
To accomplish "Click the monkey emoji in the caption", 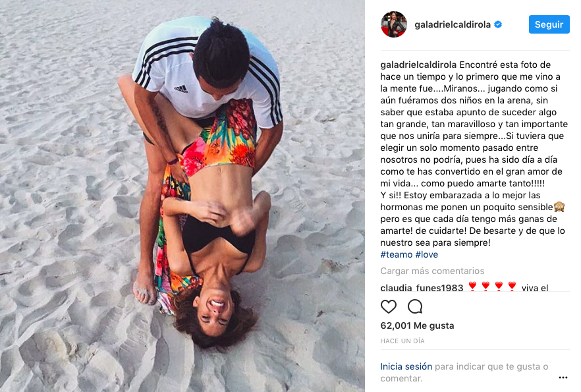I will tap(559, 207).
